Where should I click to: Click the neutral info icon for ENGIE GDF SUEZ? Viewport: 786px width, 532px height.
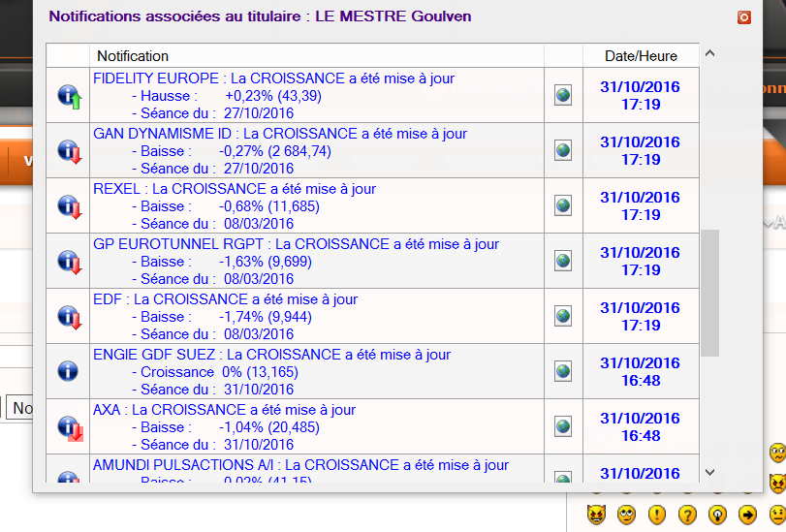coord(68,371)
